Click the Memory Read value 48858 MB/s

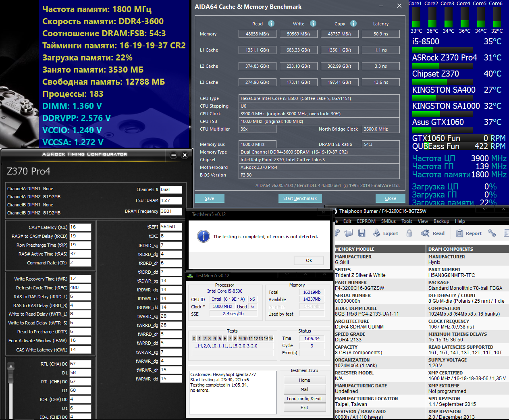[x=257, y=34]
